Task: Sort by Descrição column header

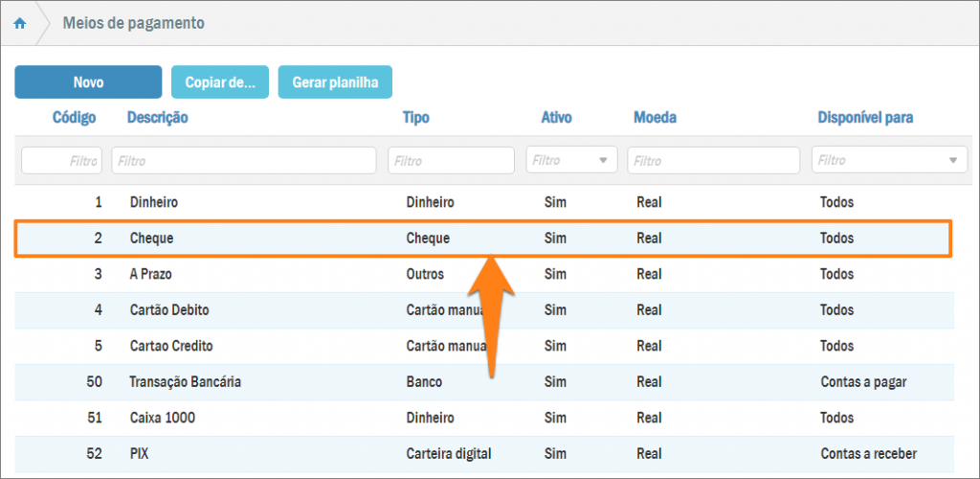Action: (158, 118)
